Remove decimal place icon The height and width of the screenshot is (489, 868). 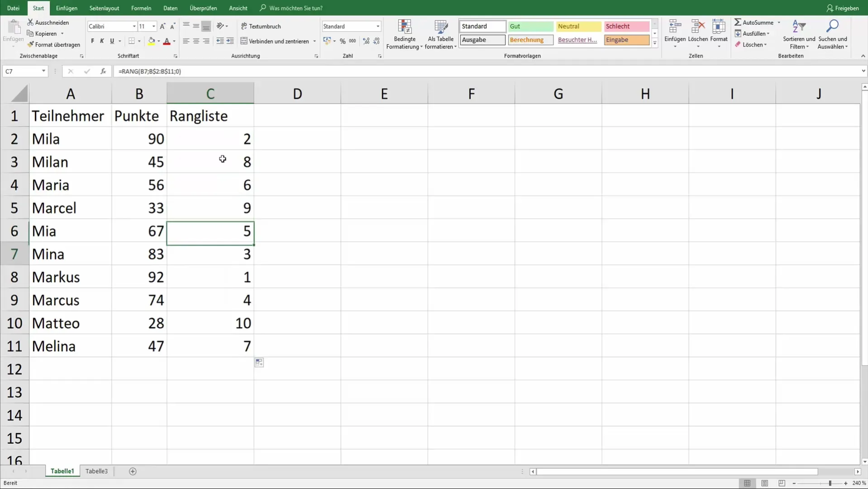tap(376, 41)
